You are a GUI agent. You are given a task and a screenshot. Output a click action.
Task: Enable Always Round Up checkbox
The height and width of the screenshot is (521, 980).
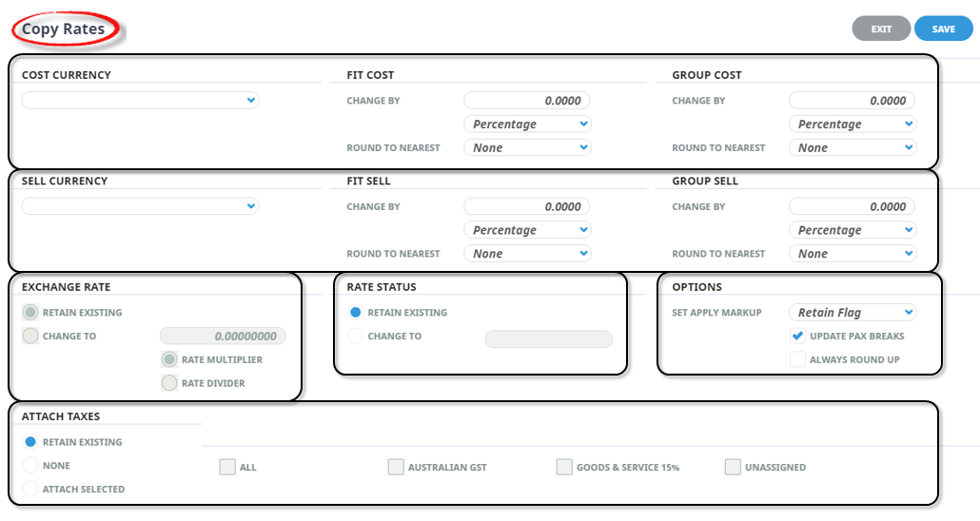(x=797, y=359)
